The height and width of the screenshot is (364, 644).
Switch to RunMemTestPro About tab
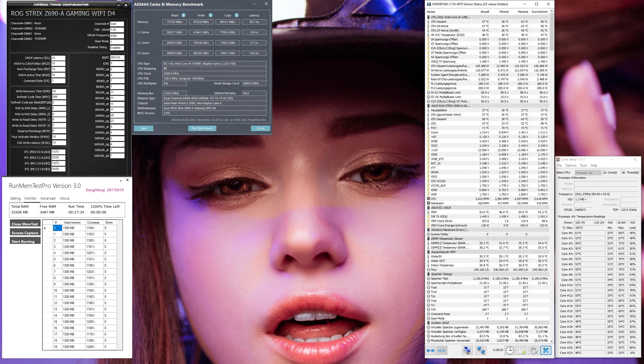(65, 198)
